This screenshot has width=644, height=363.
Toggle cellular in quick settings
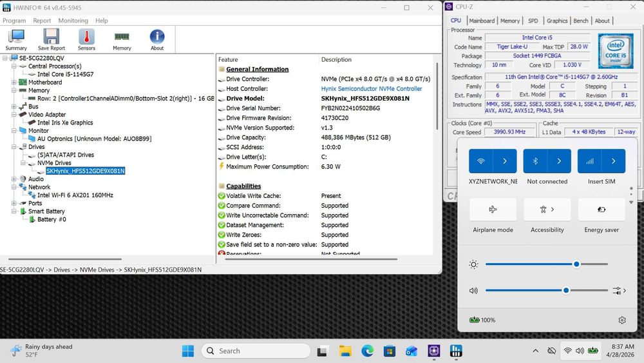click(589, 161)
